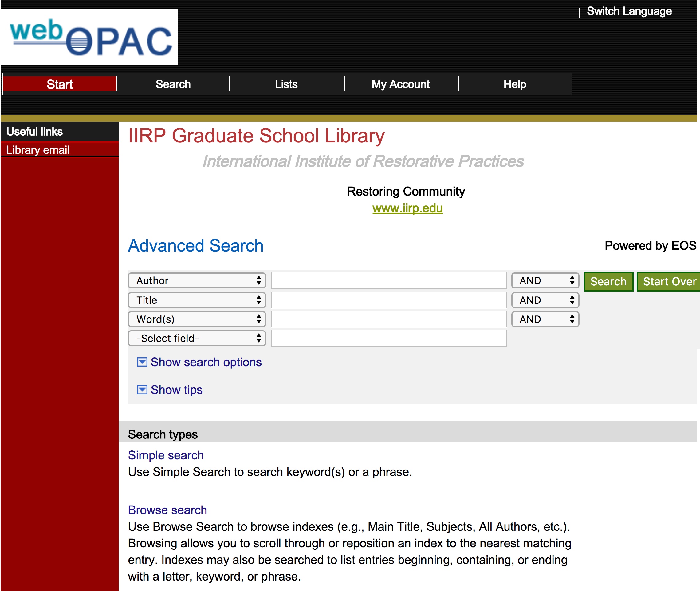Image resolution: width=700 pixels, height=591 pixels.
Task: Open the Author field dropdown
Action: click(197, 280)
